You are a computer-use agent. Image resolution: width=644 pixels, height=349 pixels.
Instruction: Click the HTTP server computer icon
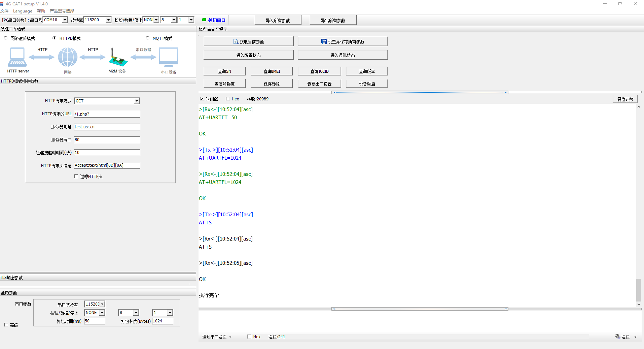click(17, 57)
